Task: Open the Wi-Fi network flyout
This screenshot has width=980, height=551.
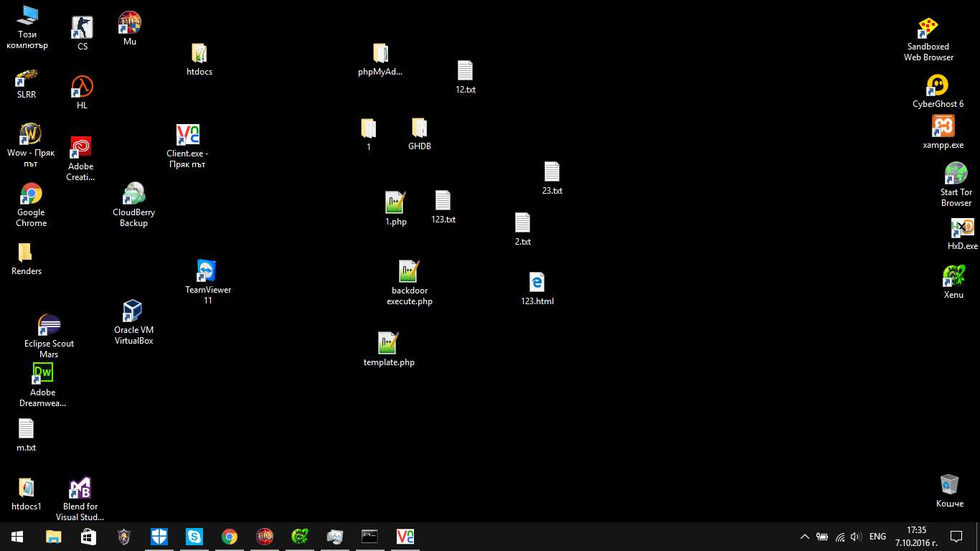Action: (x=839, y=537)
